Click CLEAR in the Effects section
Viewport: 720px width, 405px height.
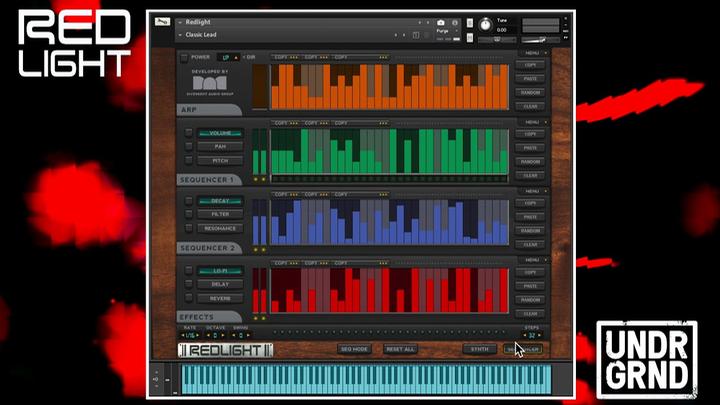(530, 314)
